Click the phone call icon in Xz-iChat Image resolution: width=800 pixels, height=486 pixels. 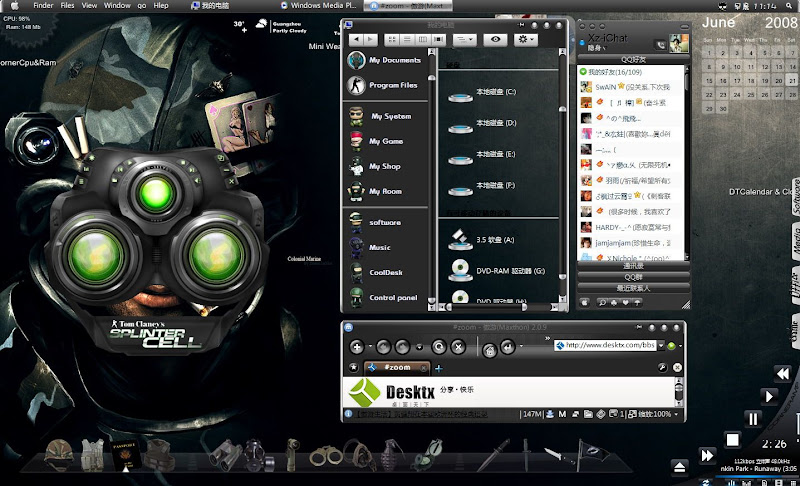(x=661, y=45)
